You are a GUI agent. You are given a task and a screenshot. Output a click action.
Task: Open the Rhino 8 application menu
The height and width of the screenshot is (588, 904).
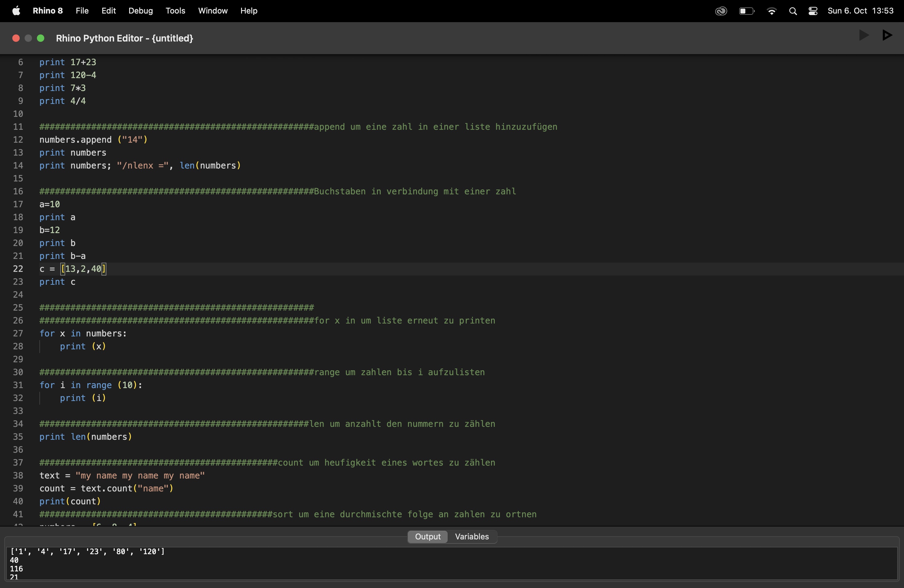click(x=47, y=11)
